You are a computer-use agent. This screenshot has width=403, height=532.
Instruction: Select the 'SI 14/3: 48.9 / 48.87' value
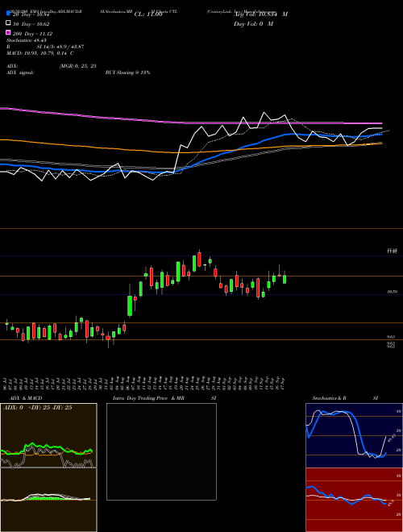tap(60, 47)
